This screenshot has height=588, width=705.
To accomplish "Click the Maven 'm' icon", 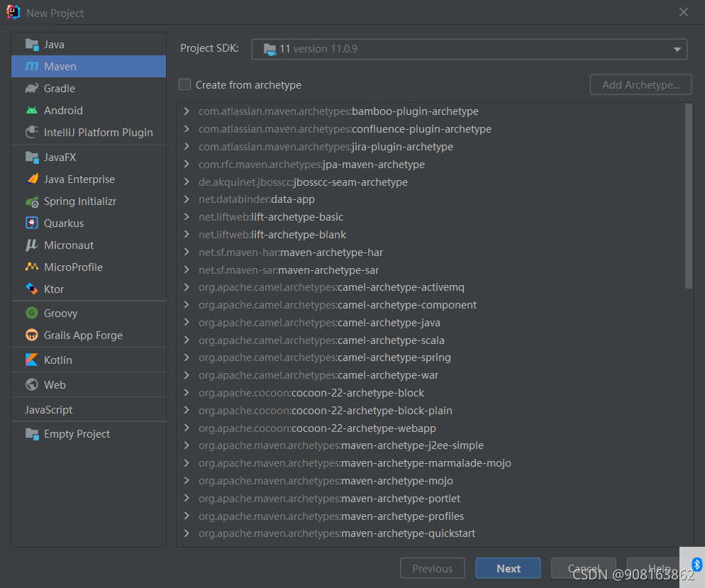I will pyautogui.click(x=32, y=66).
